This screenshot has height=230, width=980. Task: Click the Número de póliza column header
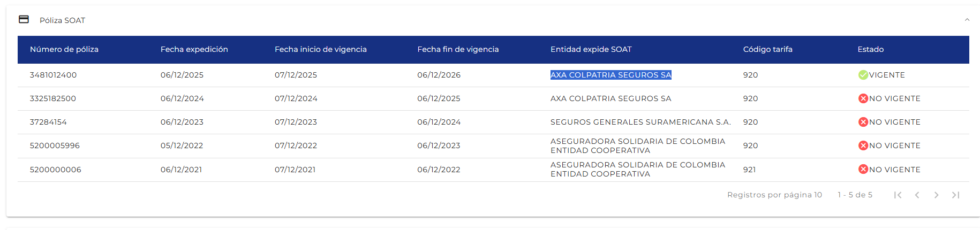(64, 49)
